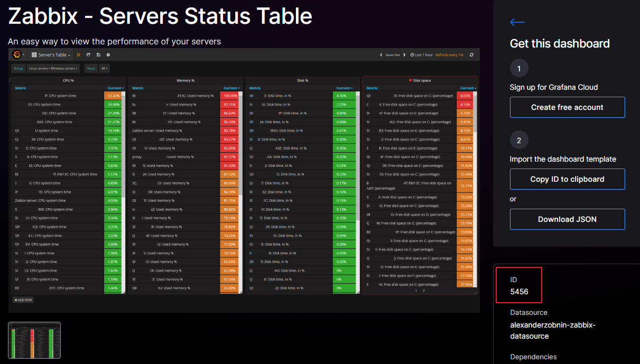Click the 0.03% free disk space cell

click(465, 96)
